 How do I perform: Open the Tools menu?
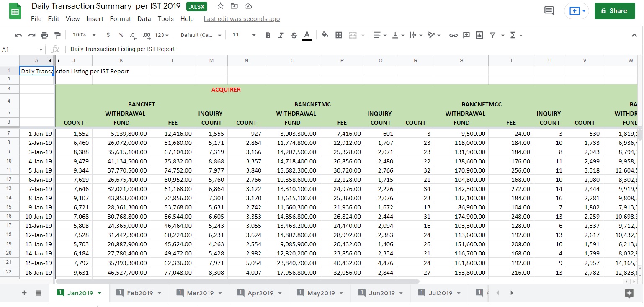166,19
